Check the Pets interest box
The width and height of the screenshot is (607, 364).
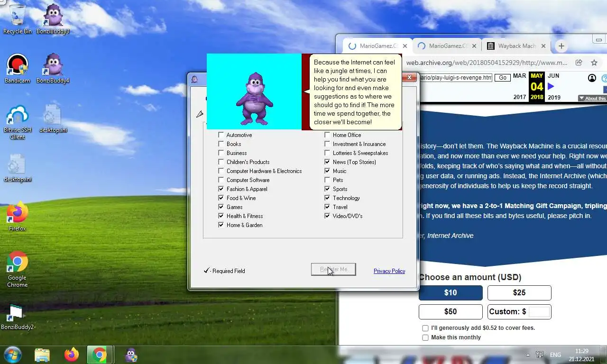tap(327, 180)
